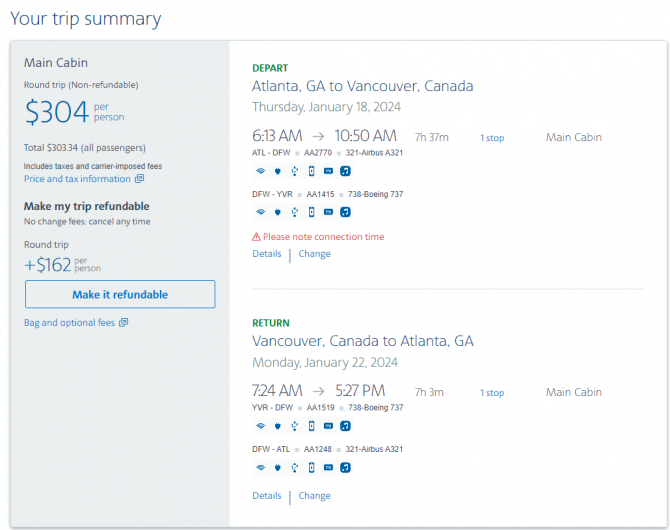
Task: Open Price and tax information link
Action: pos(77,179)
